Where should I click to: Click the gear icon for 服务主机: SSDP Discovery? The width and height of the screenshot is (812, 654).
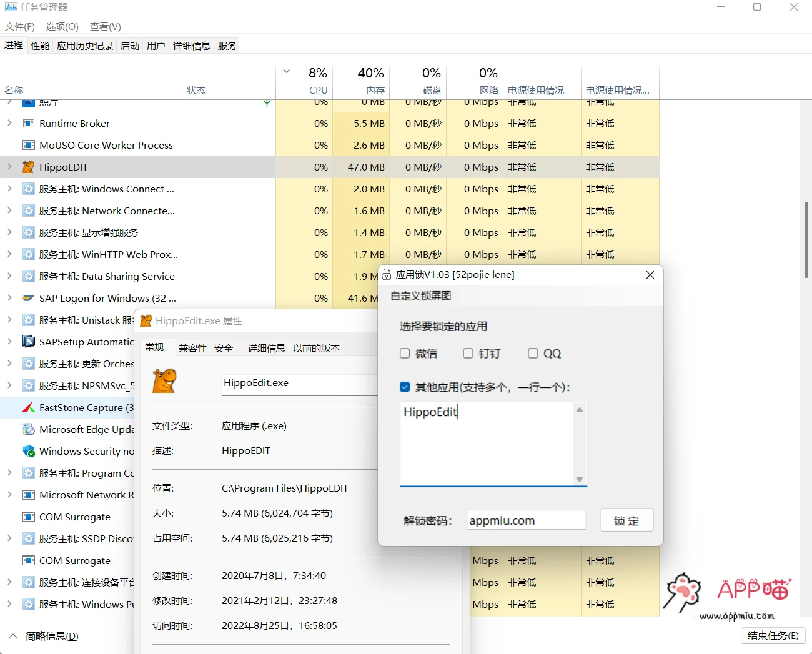28,538
